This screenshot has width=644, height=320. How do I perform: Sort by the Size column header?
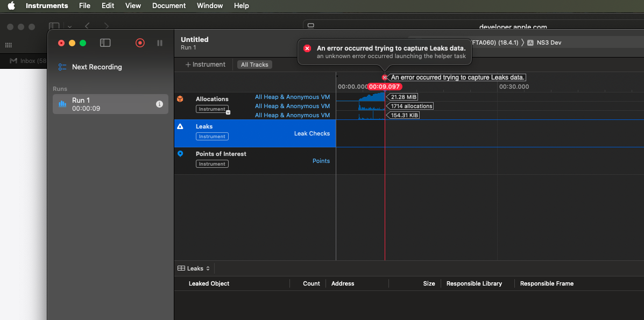tap(429, 283)
